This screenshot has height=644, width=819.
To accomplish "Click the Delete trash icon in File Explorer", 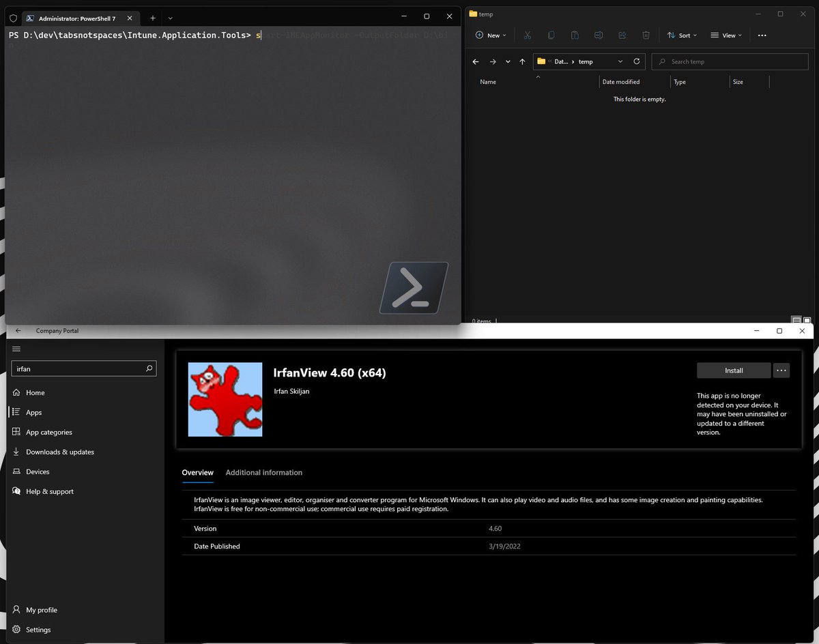I will coord(646,35).
